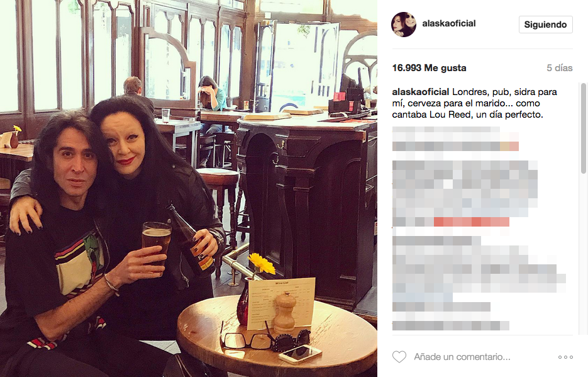This screenshot has height=377, width=588.
Task: Open the three-dot more options menu
Action: tap(565, 357)
